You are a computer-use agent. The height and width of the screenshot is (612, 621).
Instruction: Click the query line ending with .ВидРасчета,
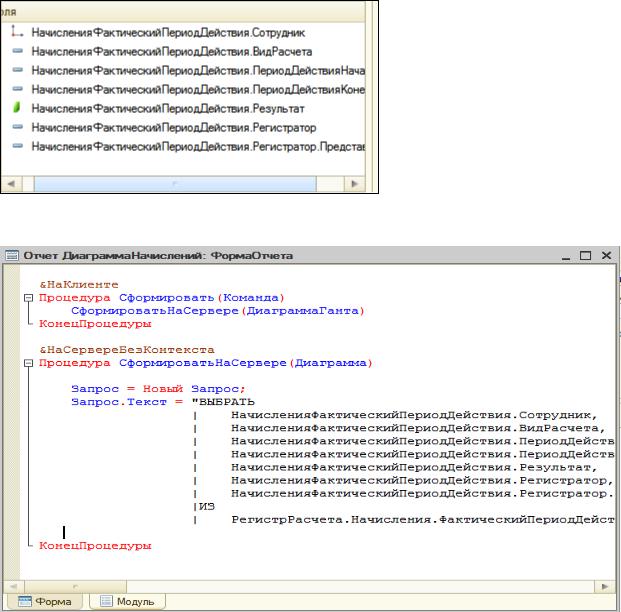(x=418, y=428)
